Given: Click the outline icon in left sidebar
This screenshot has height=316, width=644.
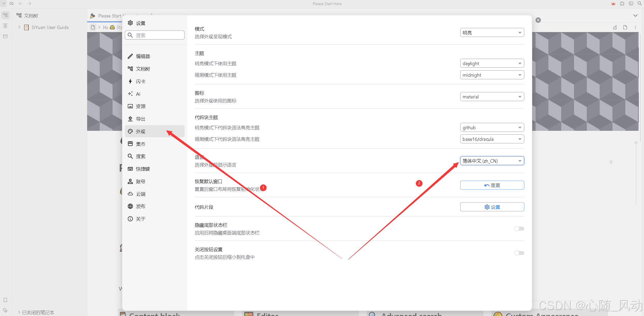Looking at the screenshot, I should pyautogui.click(x=5, y=26).
